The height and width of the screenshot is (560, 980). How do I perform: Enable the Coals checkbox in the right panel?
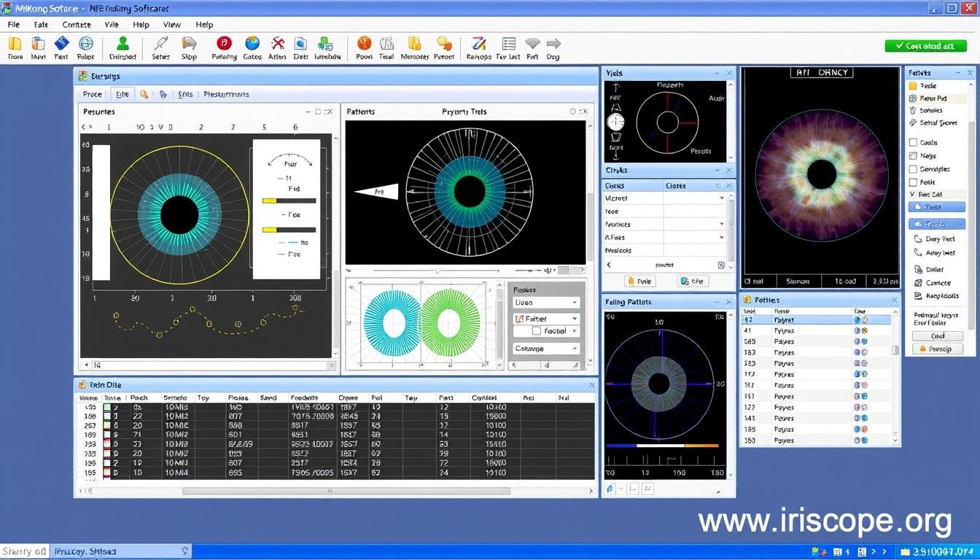click(913, 142)
